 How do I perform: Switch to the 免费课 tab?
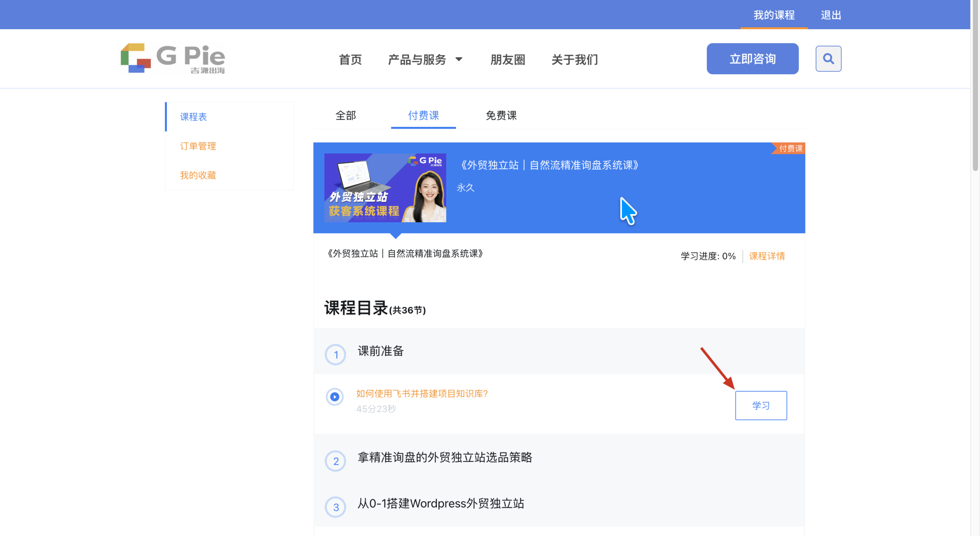501,115
